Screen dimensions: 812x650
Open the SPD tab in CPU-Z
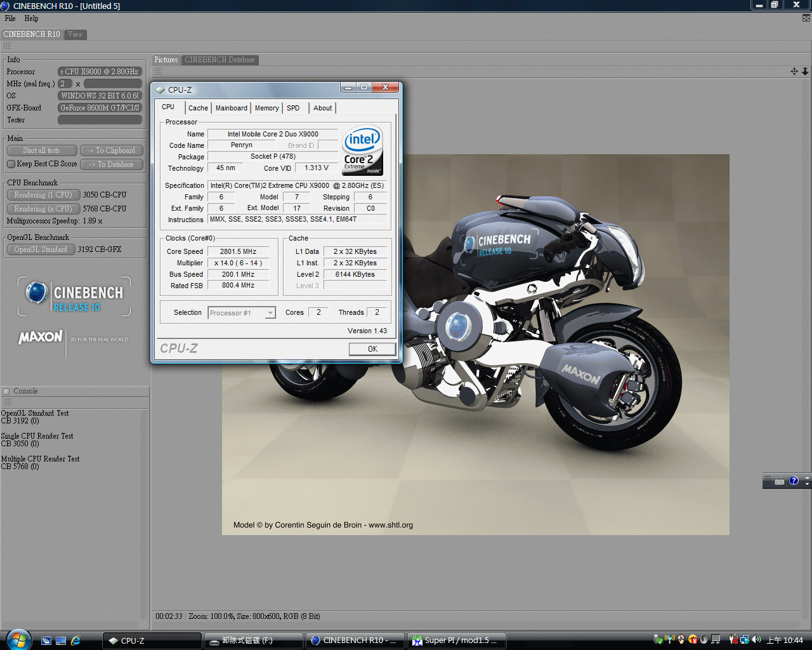(x=293, y=108)
